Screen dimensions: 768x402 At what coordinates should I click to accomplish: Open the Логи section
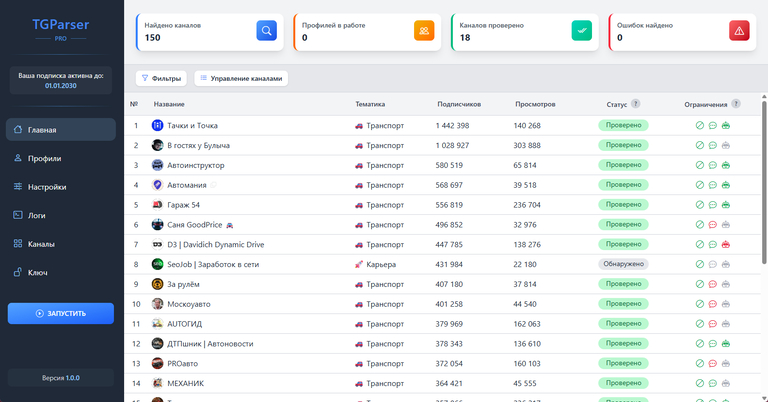61,215
